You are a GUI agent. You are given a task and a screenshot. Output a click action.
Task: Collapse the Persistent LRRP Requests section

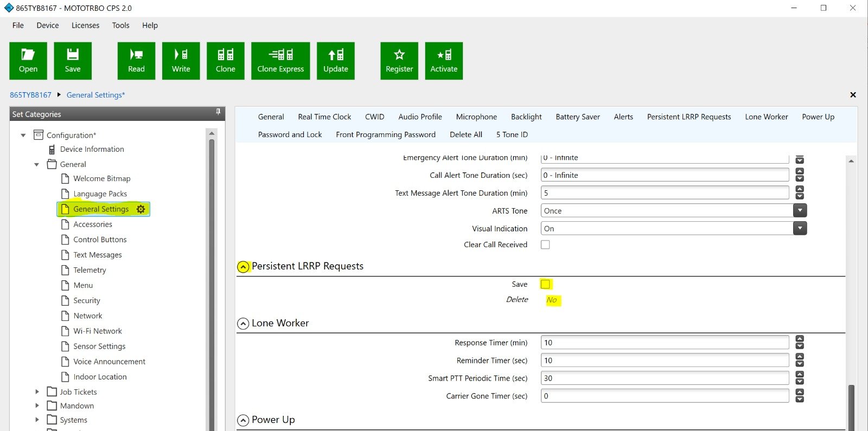[243, 267]
